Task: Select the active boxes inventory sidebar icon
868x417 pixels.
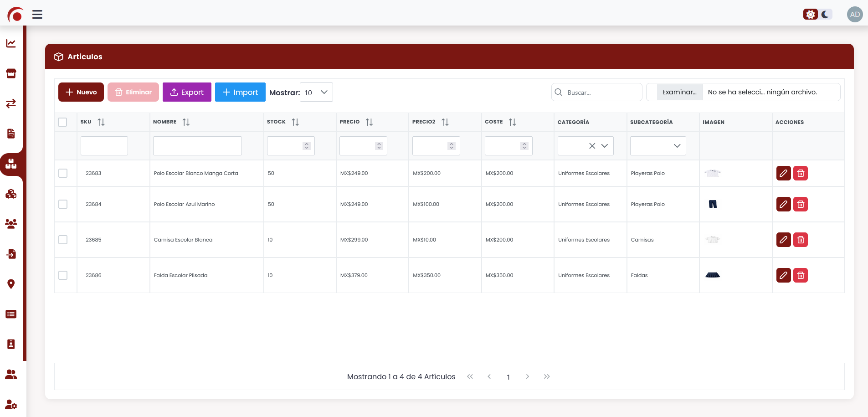Action: [x=11, y=164]
